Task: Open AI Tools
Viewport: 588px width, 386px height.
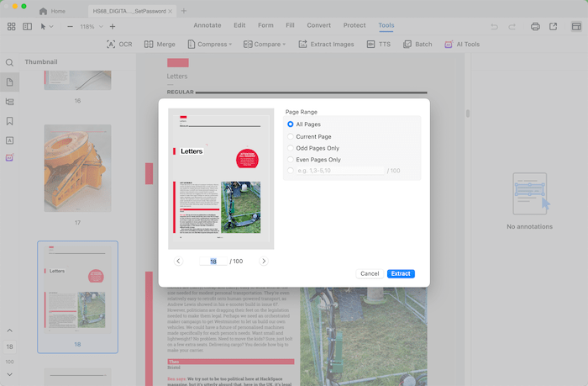Action: 461,44
